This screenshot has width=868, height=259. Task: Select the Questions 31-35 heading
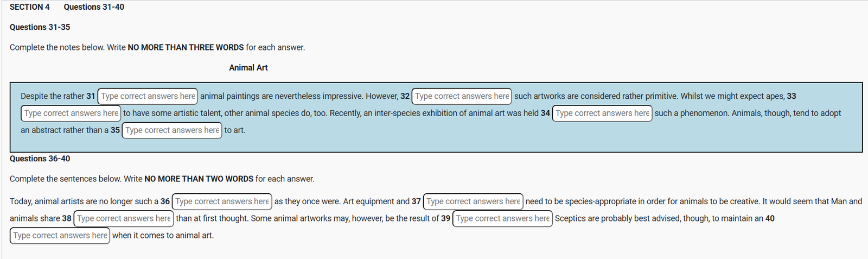pos(40,27)
